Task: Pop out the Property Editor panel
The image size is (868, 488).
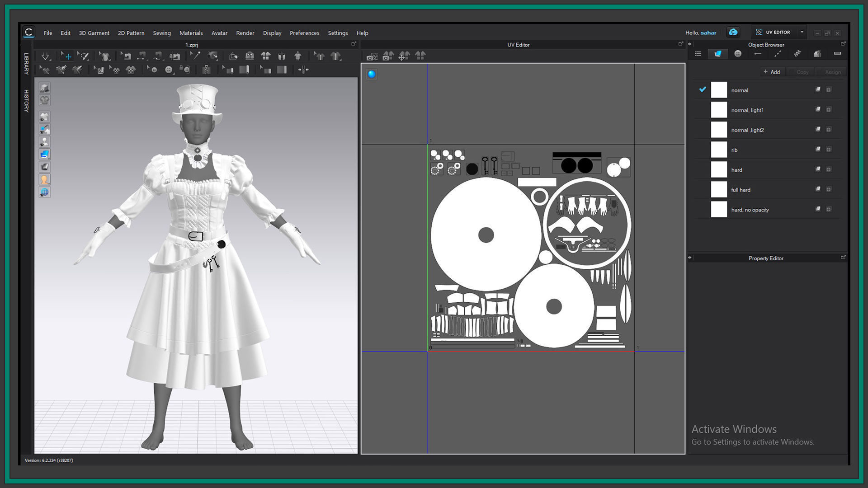Action: tap(843, 257)
